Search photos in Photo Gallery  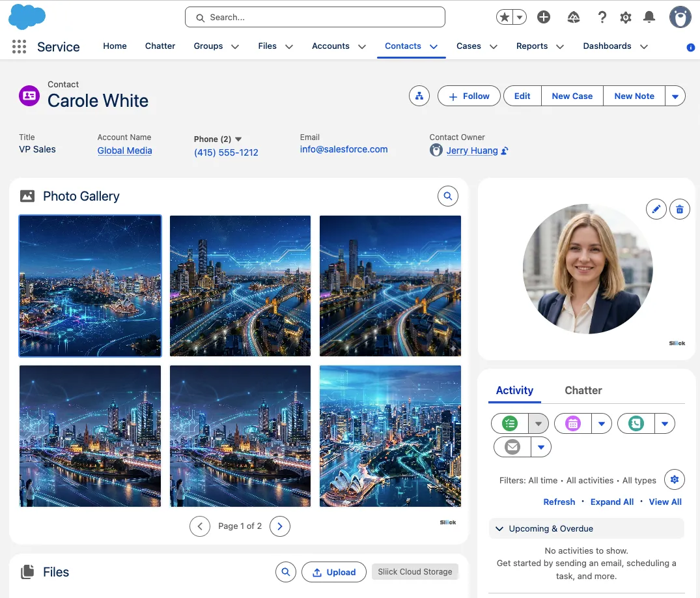tap(447, 195)
